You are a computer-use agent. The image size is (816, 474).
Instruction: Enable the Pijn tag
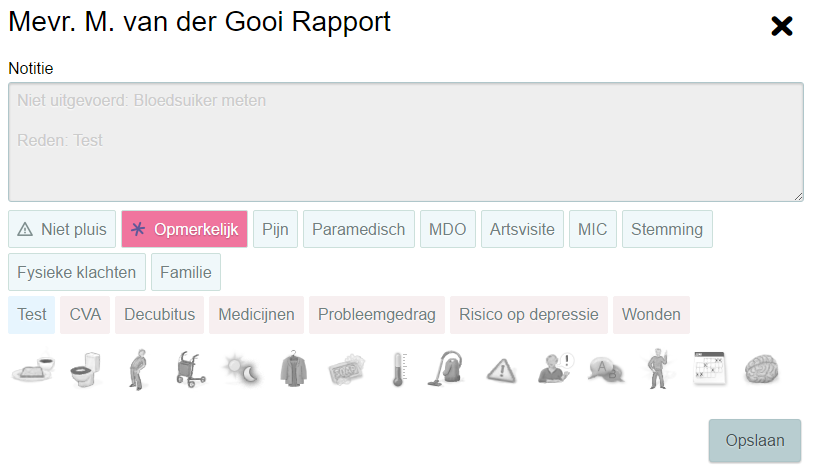[275, 229]
